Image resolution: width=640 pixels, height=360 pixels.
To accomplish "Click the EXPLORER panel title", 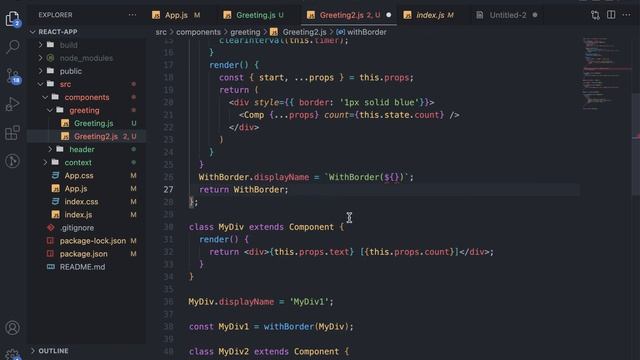I will point(55,15).
